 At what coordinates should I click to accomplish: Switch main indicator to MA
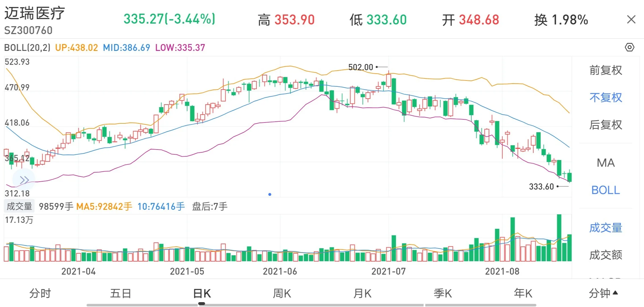[x=606, y=163]
